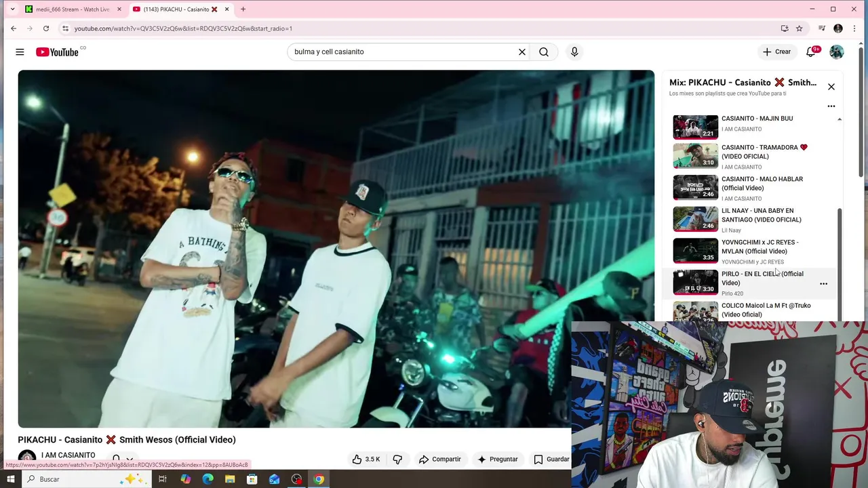Close the medii_666 Stream tab
The width and height of the screenshot is (868, 488).
119,9
